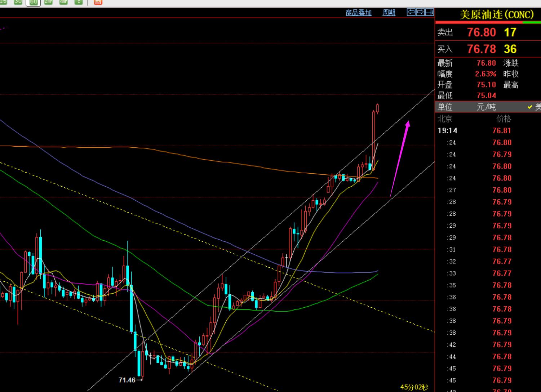This screenshot has height=392, width=541.
Task: Select the 15-minute period icon
Action: coord(3,2)
